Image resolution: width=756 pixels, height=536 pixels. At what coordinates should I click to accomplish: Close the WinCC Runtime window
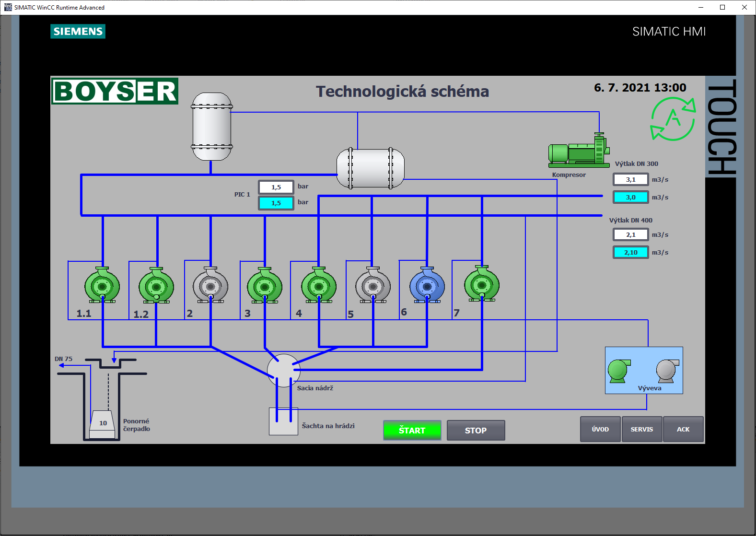[744, 7]
